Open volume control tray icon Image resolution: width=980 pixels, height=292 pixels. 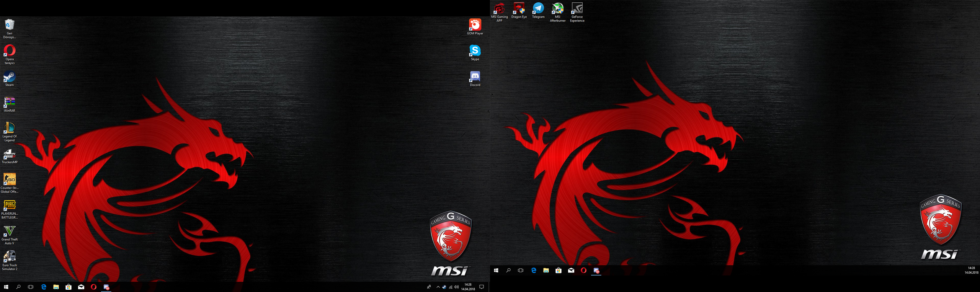coord(456,287)
